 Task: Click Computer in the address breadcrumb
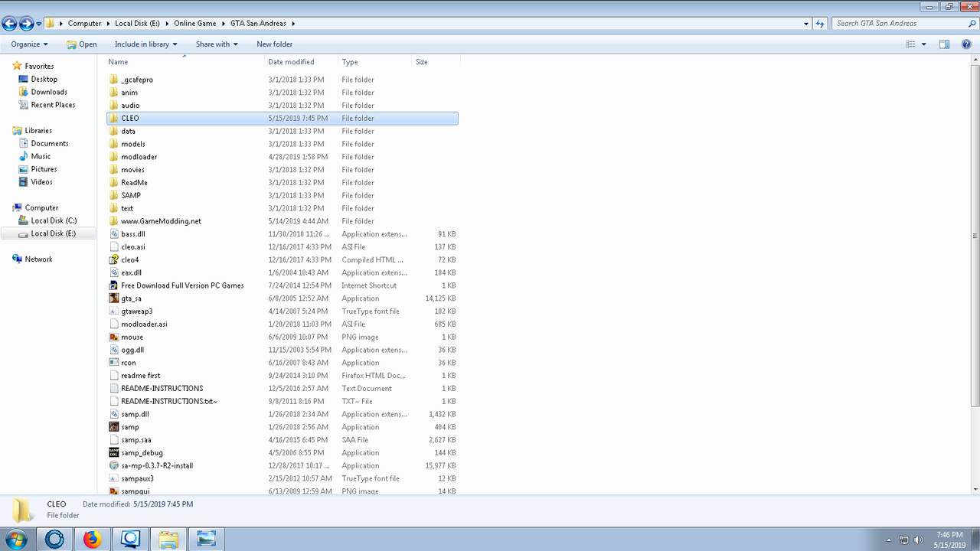tap(84, 24)
